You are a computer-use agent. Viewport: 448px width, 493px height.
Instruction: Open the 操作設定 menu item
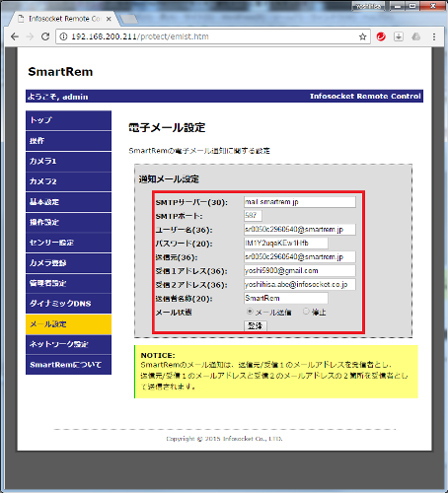(x=68, y=222)
